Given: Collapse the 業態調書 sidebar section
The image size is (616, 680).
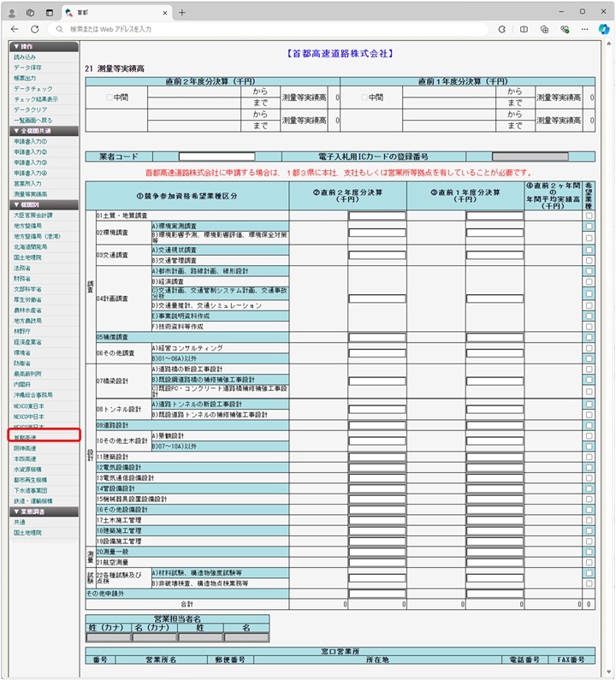Looking at the screenshot, I should click(x=44, y=511).
